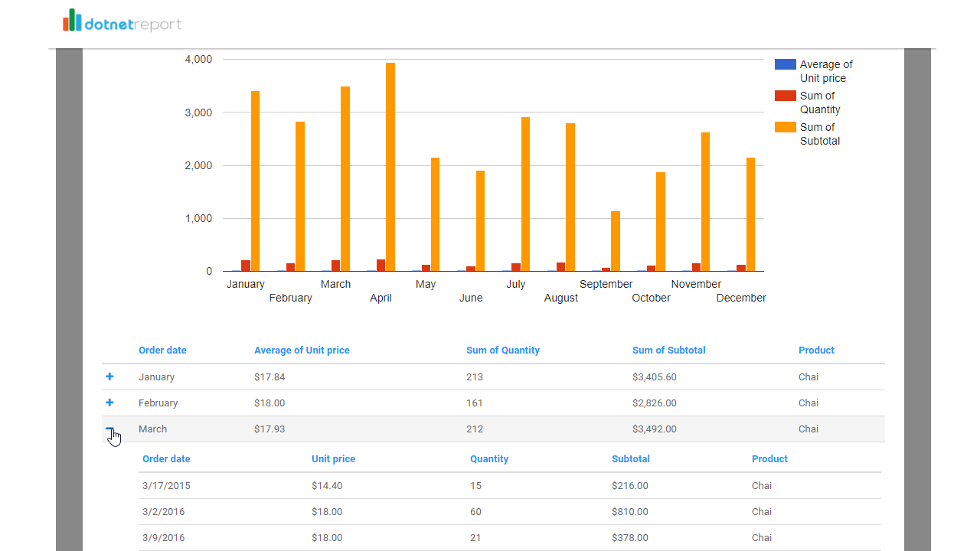The image size is (980, 551).
Task: Select the $3,405.60 subtotal cell
Action: point(655,377)
